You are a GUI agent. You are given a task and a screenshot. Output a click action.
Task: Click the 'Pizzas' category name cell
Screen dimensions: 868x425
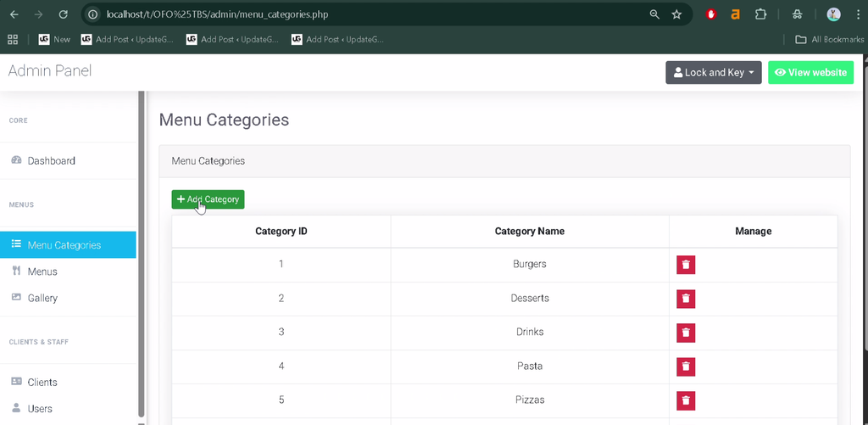click(x=530, y=400)
